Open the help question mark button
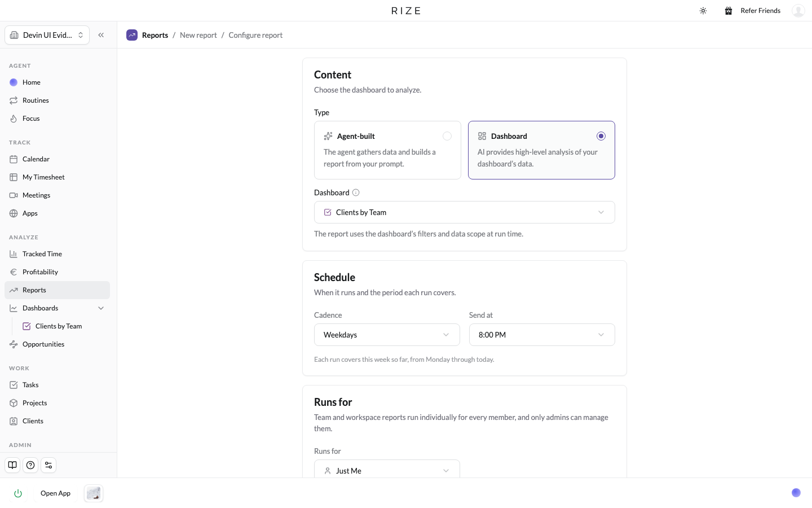This screenshot has height=508, width=812. (30, 465)
